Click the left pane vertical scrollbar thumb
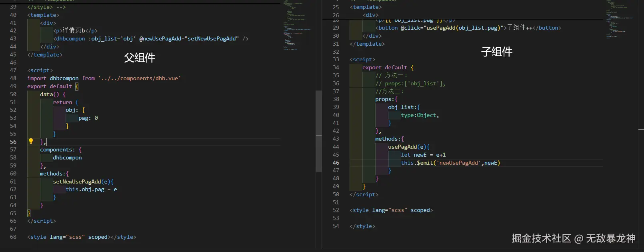644x252 pixels. pos(319,131)
